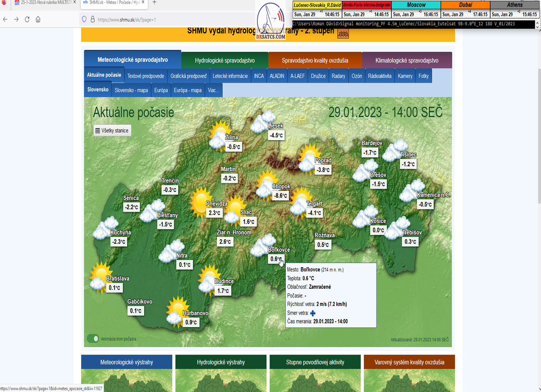Image resolution: width=541 pixels, height=392 pixels.
Task: Click the sunny weather icon at Prievidza
Action: pyautogui.click(x=199, y=202)
